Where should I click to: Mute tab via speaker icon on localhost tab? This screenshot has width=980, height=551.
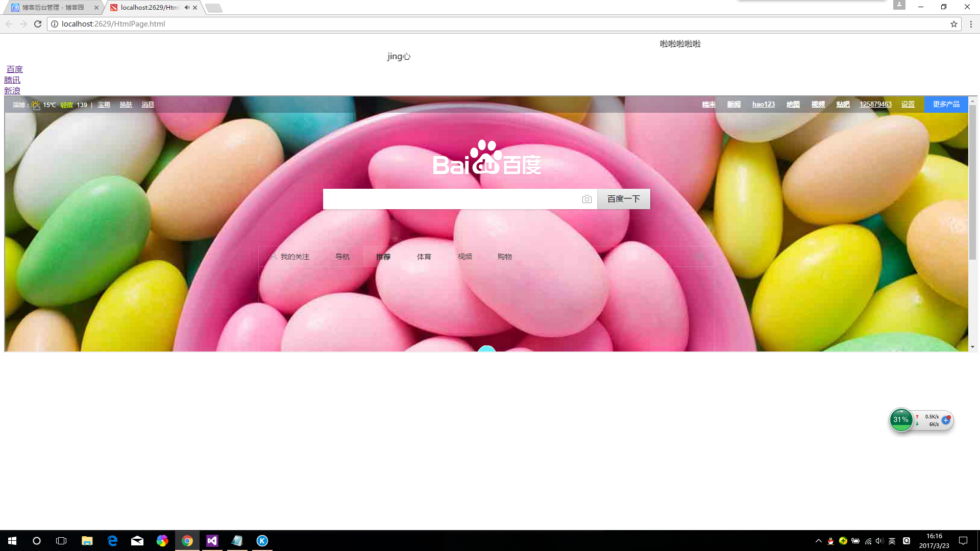coord(187,8)
